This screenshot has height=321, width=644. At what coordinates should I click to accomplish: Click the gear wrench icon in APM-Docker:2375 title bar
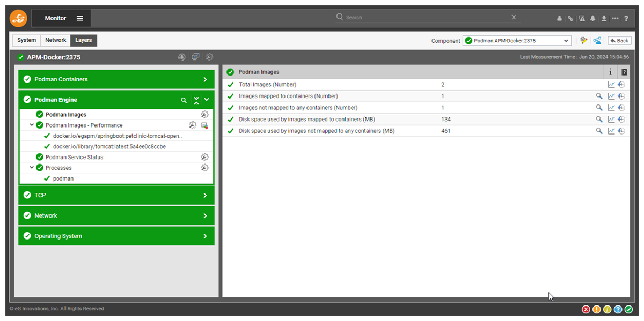(209, 57)
